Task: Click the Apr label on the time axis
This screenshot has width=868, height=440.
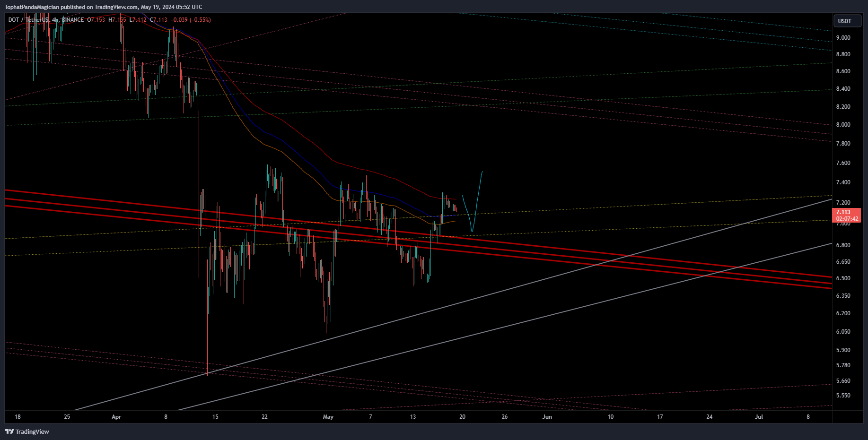Action: (x=116, y=417)
